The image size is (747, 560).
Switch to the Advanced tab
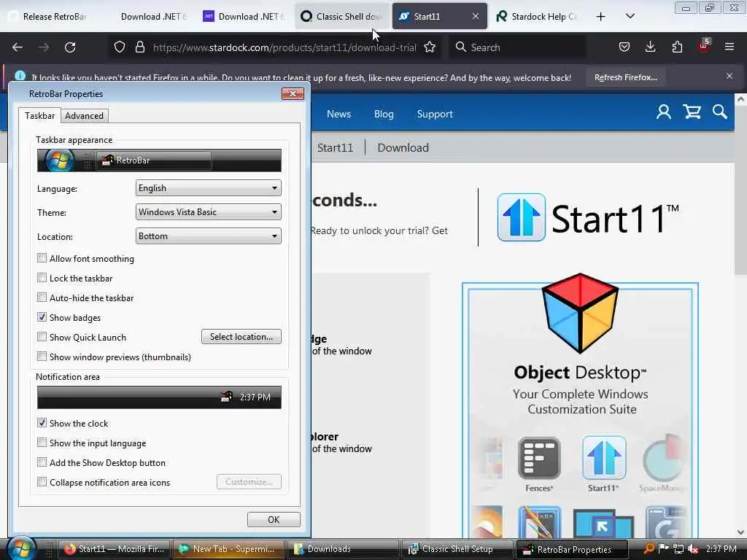click(85, 116)
